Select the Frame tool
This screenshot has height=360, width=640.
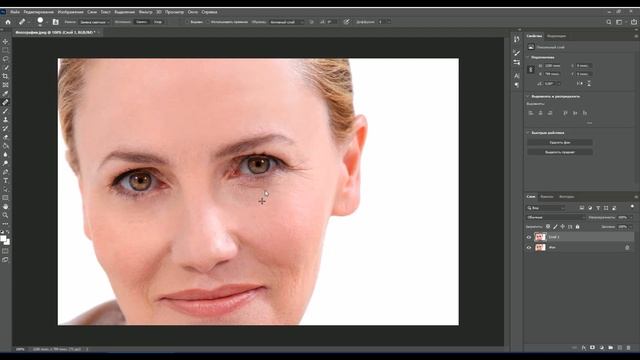pos(5,85)
